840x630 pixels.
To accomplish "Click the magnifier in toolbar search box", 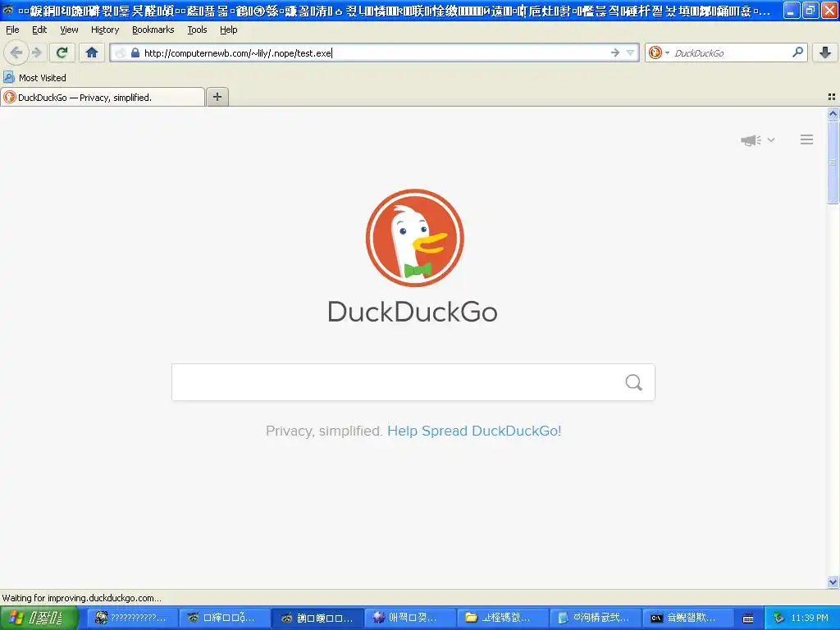I will [797, 52].
